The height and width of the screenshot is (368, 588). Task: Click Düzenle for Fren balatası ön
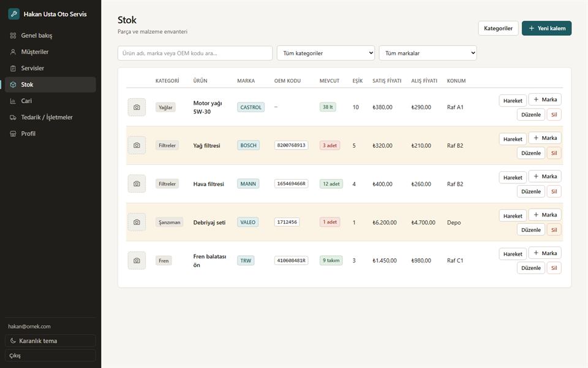click(530, 268)
